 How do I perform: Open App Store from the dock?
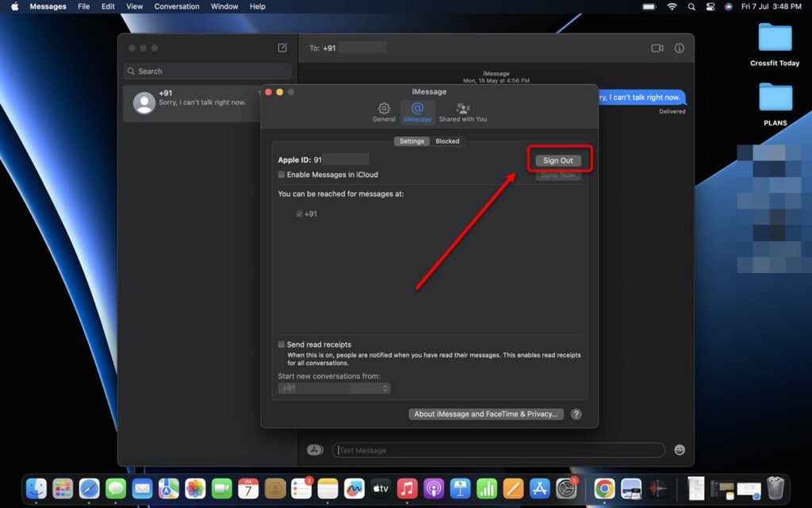tap(539, 488)
